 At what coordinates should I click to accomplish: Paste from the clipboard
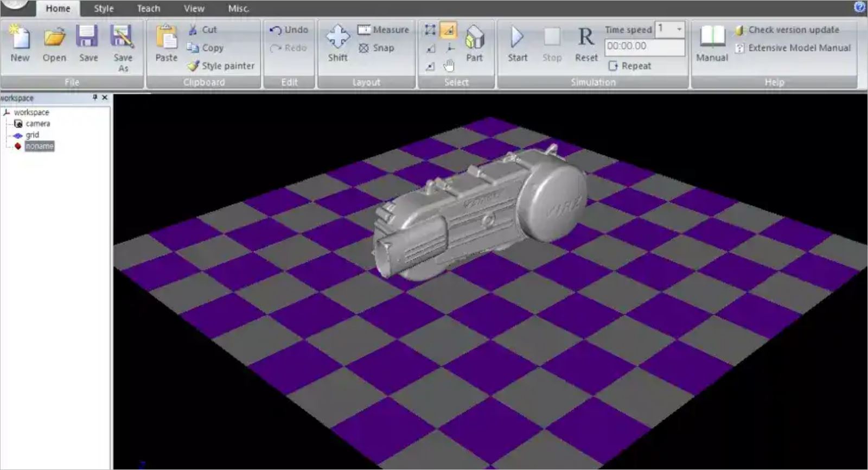pyautogui.click(x=166, y=44)
